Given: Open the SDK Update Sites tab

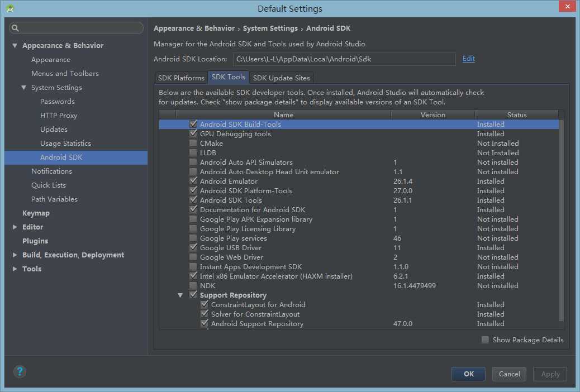Looking at the screenshot, I should 281,78.
